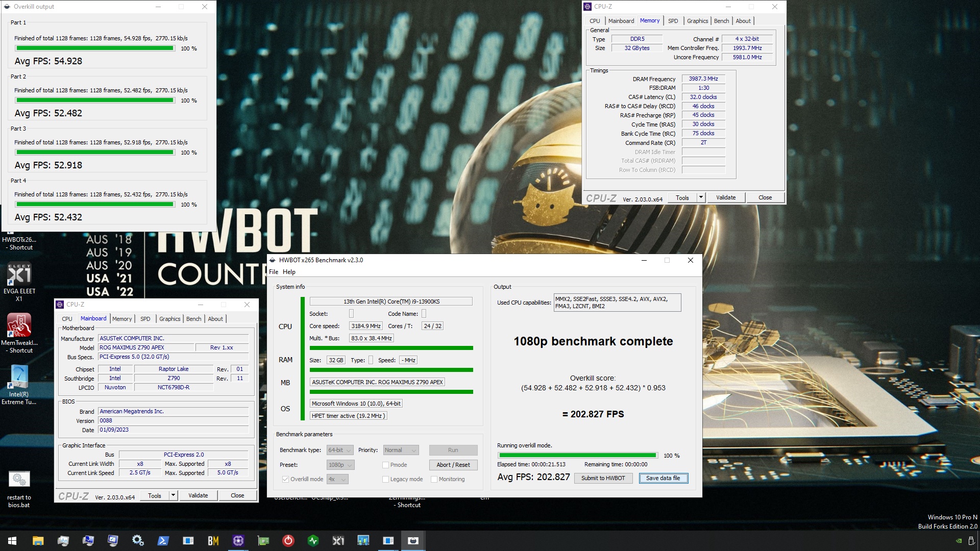
Task: Open the bar-chart app taskbar icon
Action: [363, 541]
